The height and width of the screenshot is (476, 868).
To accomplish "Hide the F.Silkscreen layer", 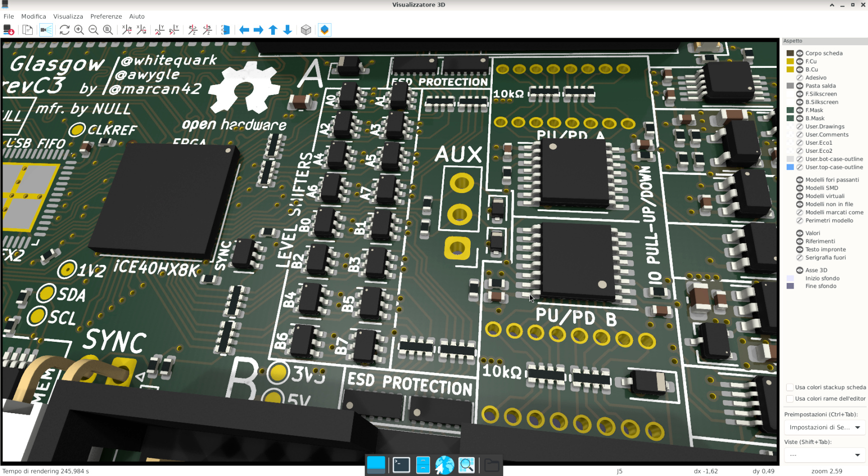I will point(800,94).
